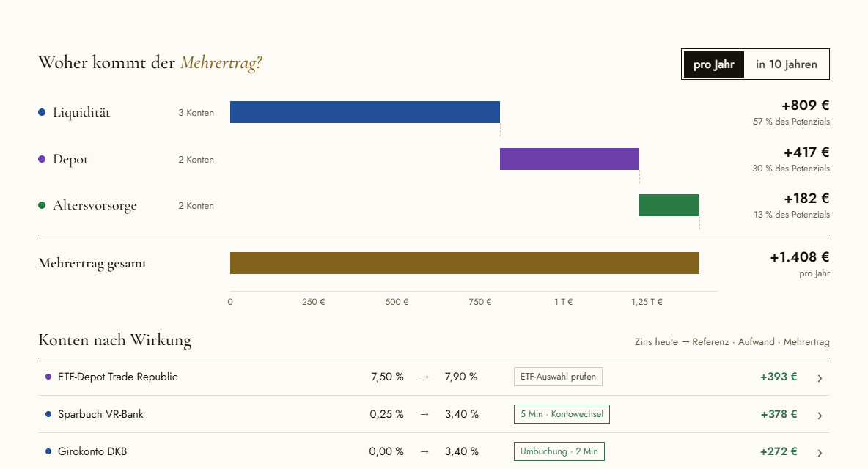Click the '+182 €' Altersvorsorge amount

(806, 198)
